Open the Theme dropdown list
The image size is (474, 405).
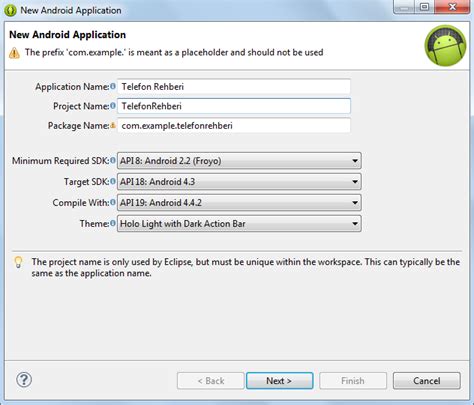tap(239, 224)
